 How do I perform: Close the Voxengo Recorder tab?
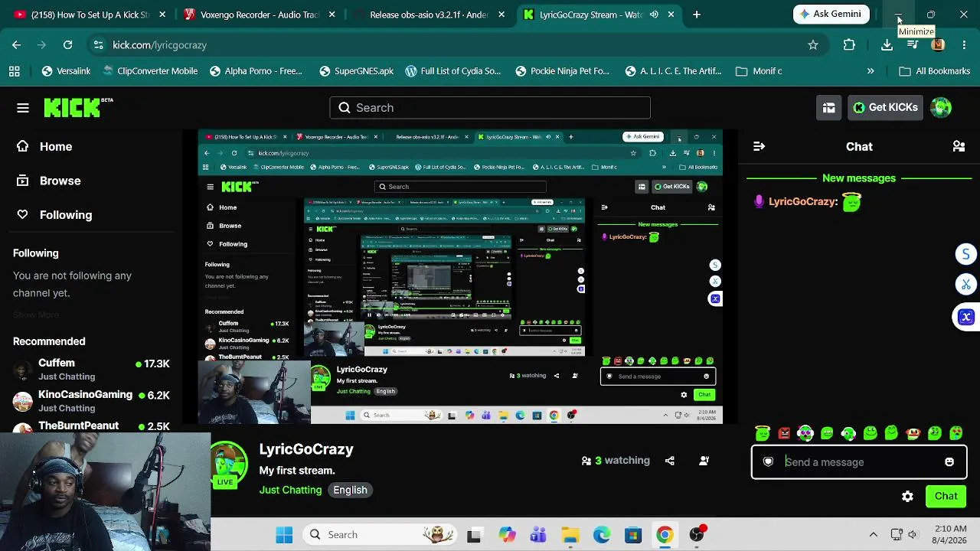[x=331, y=15]
